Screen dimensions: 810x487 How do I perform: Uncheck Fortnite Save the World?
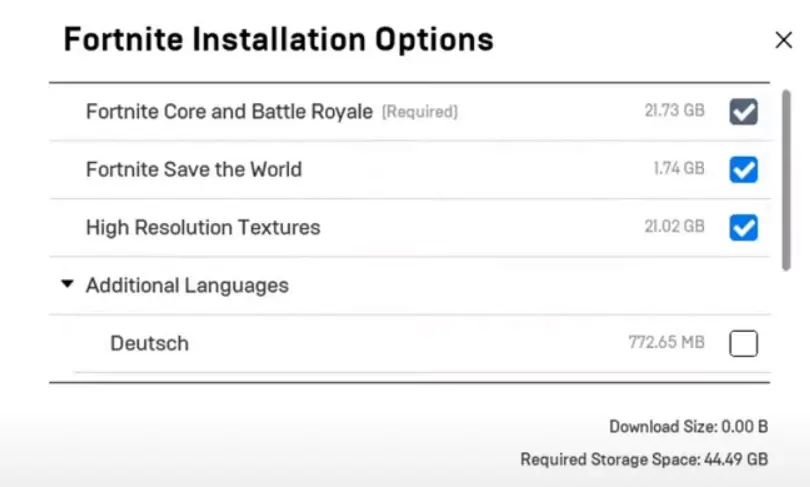click(743, 170)
